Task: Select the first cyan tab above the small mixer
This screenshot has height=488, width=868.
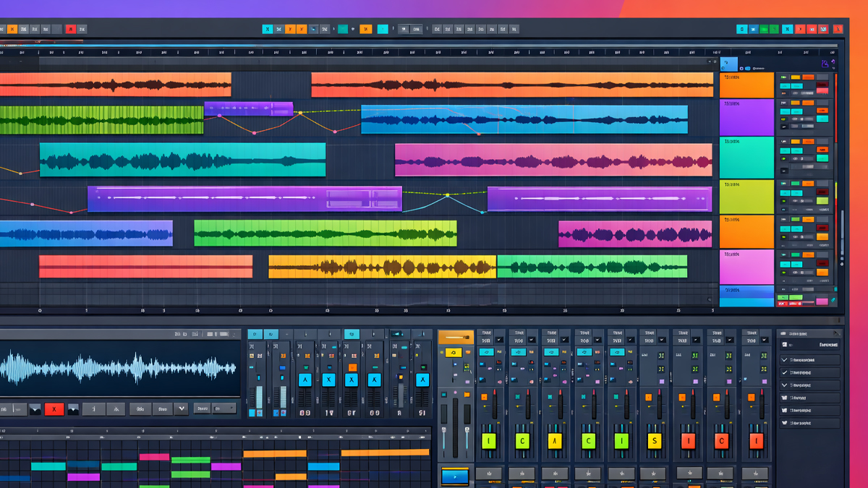Action: [x=255, y=335]
